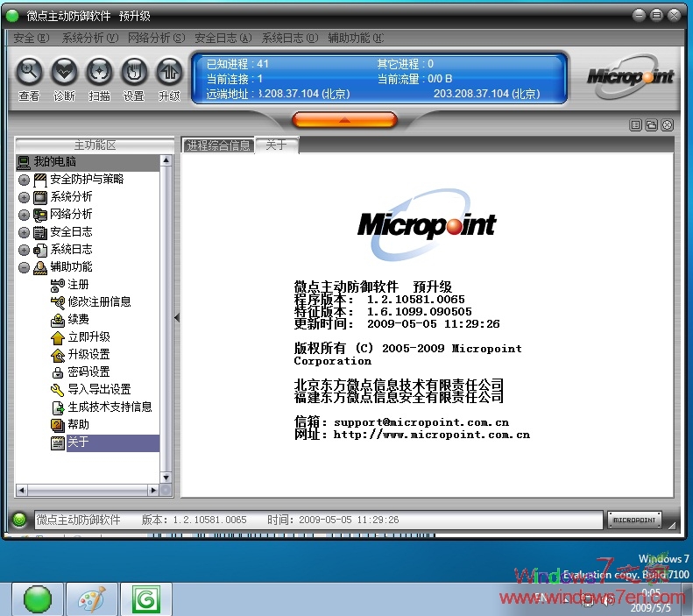Open Micropoint green ball taskbar button

[37, 599]
